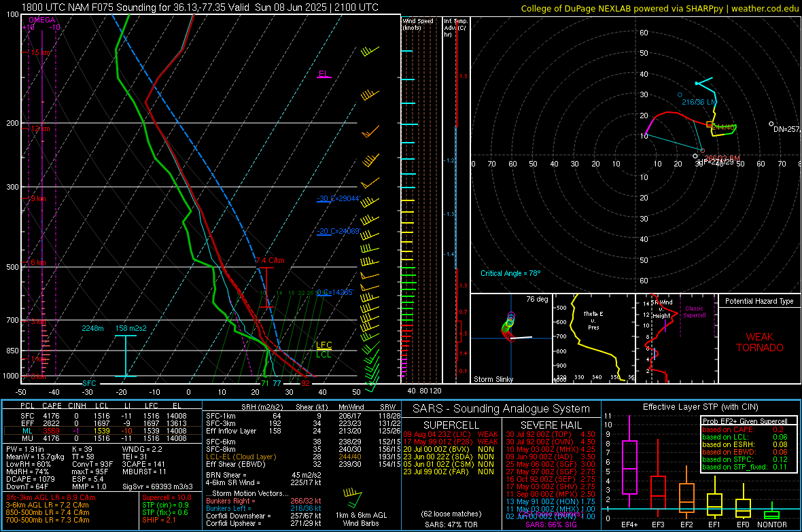Click the Classic Supercell label
Screen dimensions: 802x532
click(694, 312)
